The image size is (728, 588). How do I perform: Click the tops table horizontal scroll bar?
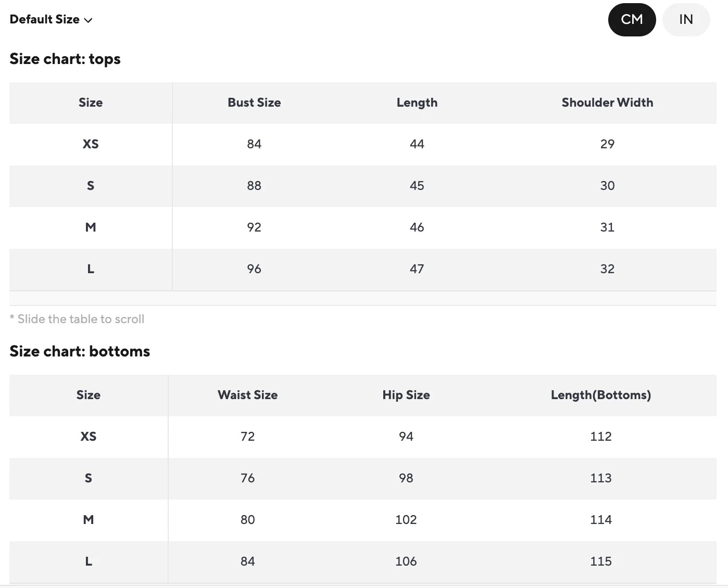(363, 298)
